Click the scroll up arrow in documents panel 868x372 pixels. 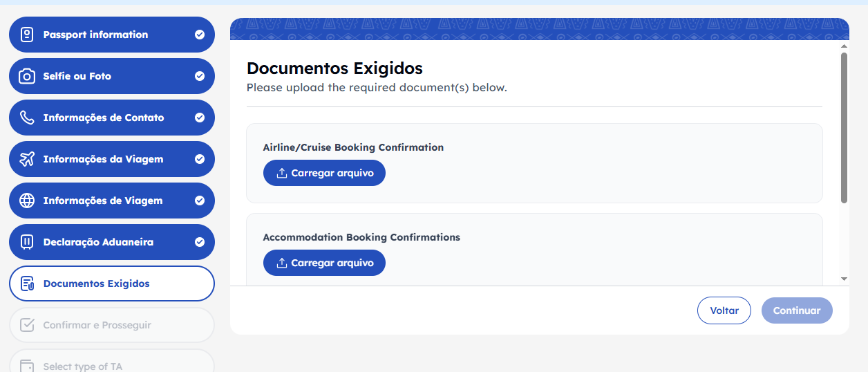[x=844, y=46]
